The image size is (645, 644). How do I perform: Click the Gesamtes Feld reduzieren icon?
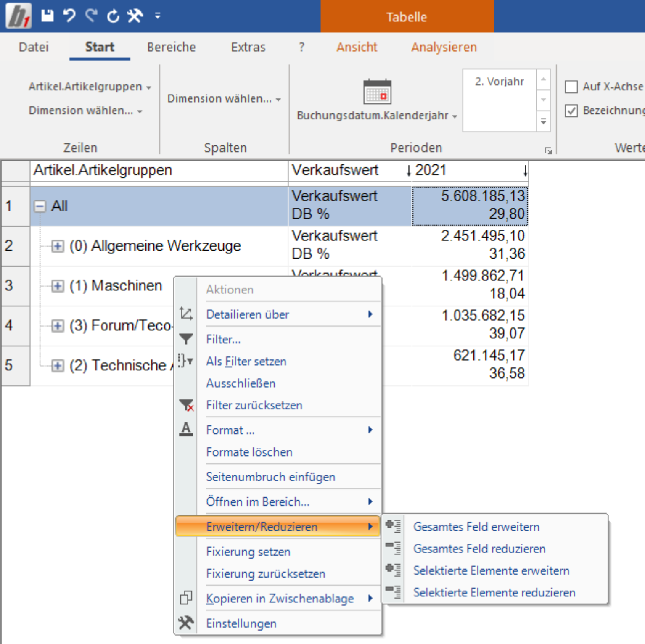393,548
